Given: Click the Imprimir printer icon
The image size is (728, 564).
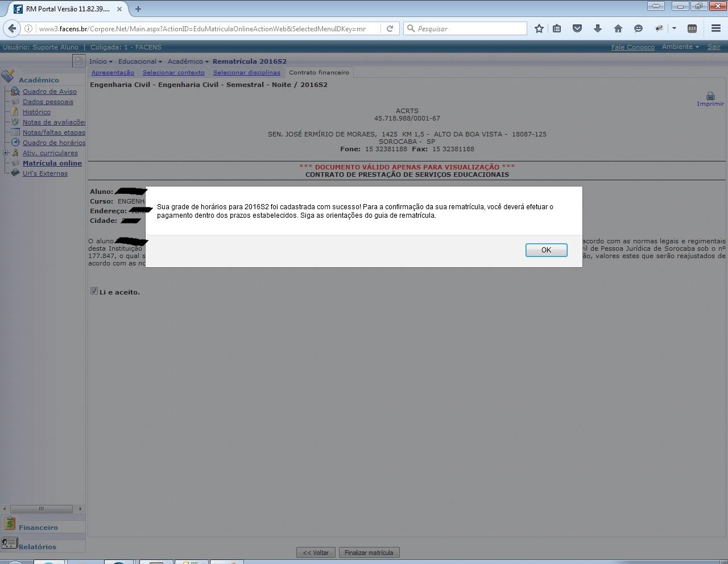Looking at the screenshot, I should click(x=710, y=96).
